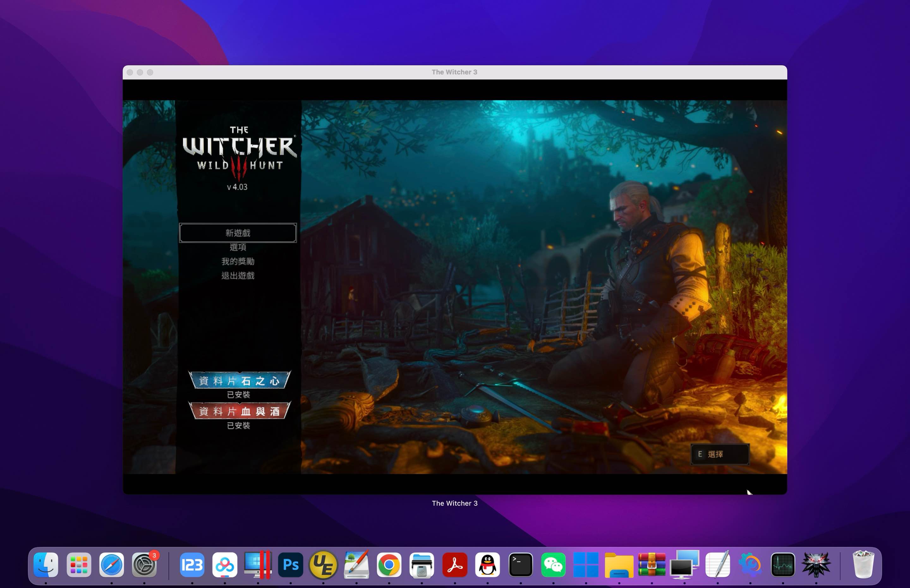The image size is (910, 588).
Task: Start a new game via 新遊戲
Action: click(238, 232)
